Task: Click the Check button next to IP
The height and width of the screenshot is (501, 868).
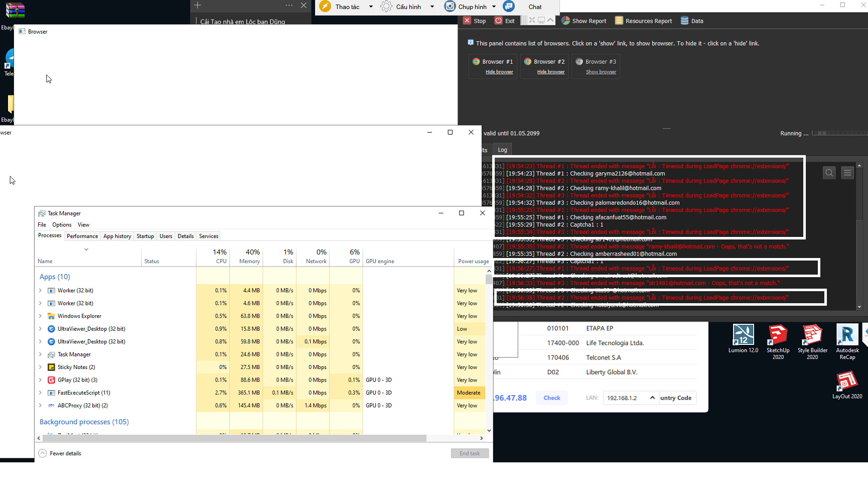Action: click(552, 398)
